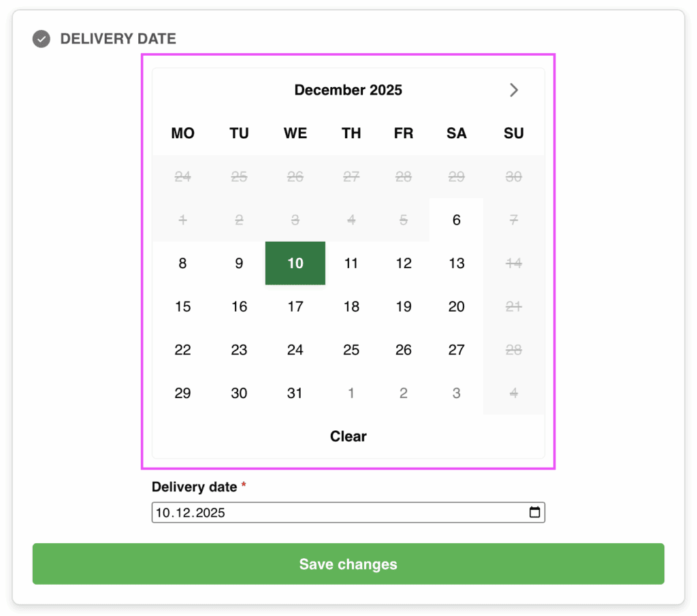Screen dimensions: 697x616
Task: Select December 27 for delivery
Action: (456, 350)
